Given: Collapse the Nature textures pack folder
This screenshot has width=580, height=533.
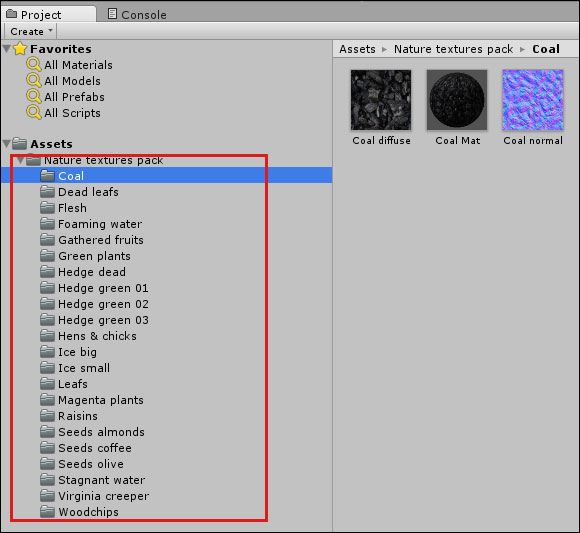Looking at the screenshot, I should click(x=21, y=160).
